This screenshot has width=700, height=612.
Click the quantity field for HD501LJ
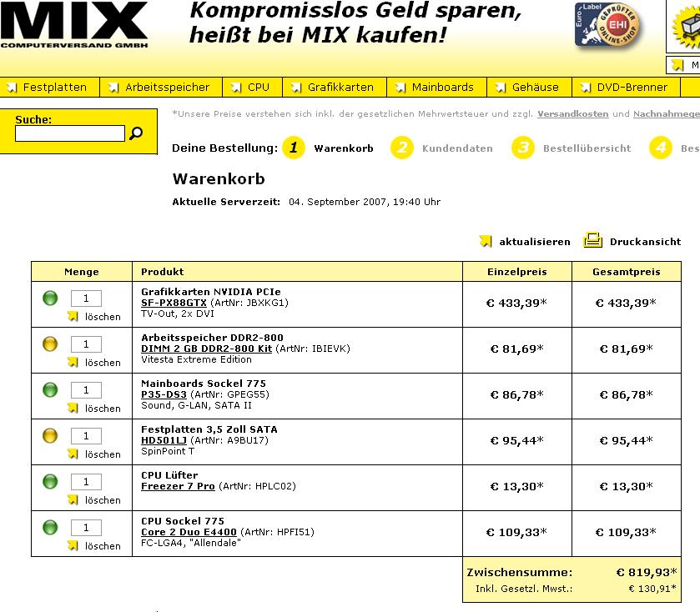(86, 436)
